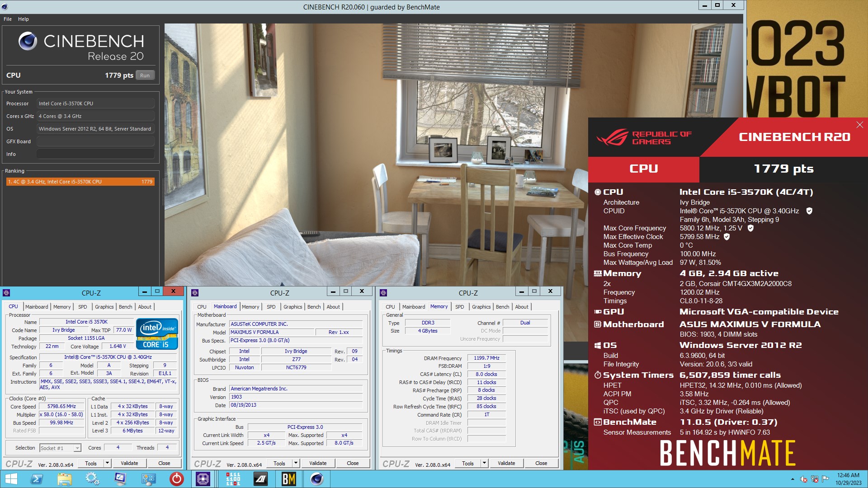Viewport: 868px width, 488px height.
Task: Click into the Info field in Cinebench
Action: [x=95, y=154]
